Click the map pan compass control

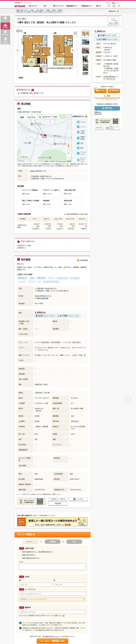69,138
